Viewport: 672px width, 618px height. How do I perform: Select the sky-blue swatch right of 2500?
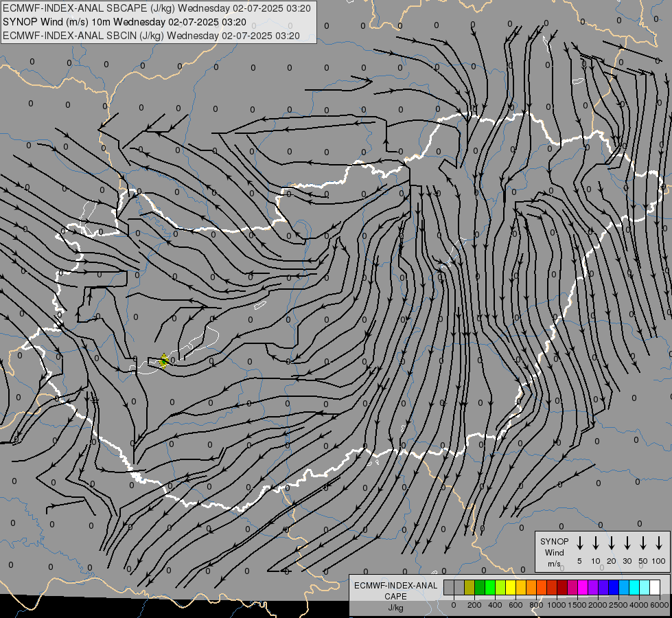click(624, 587)
